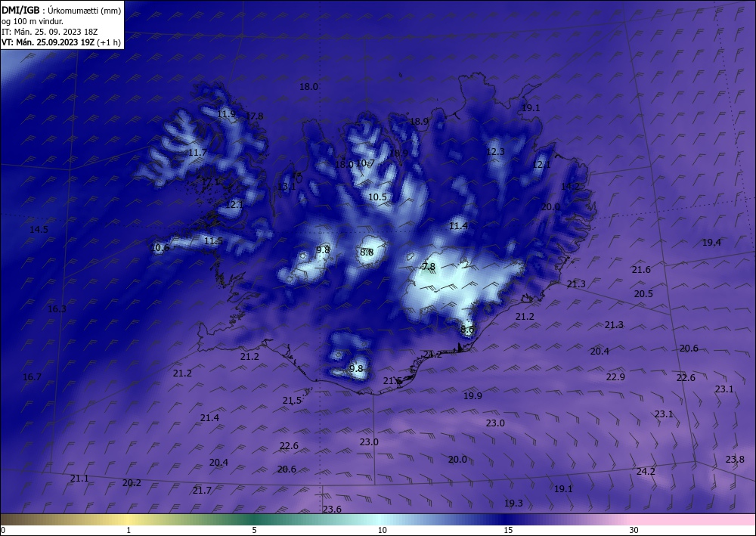
Task: Click the 14.2 value label
Action: tap(570, 187)
